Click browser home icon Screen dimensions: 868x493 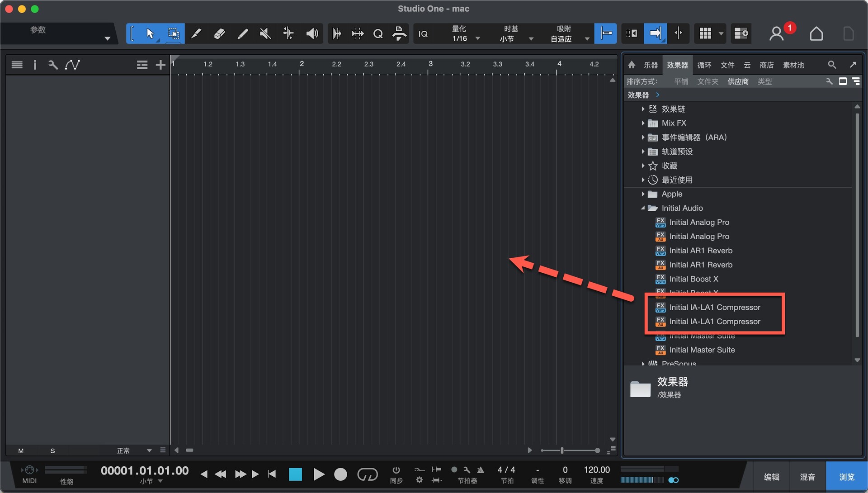tap(632, 65)
